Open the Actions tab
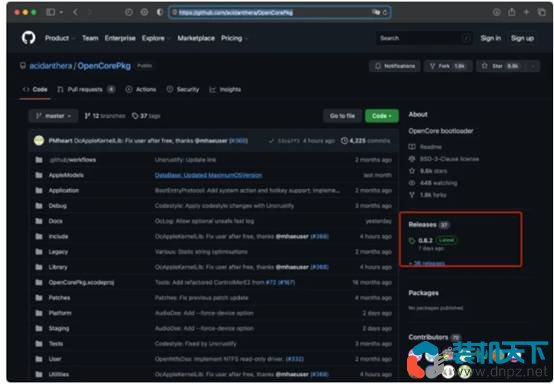Image resolution: width=554 pixels, height=384 pixels. click(141, 89)
